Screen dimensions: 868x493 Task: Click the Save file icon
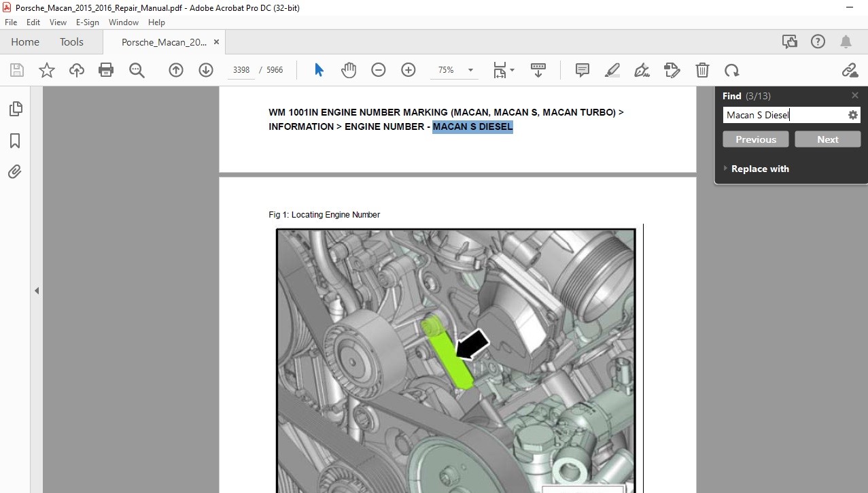point(16,70)
